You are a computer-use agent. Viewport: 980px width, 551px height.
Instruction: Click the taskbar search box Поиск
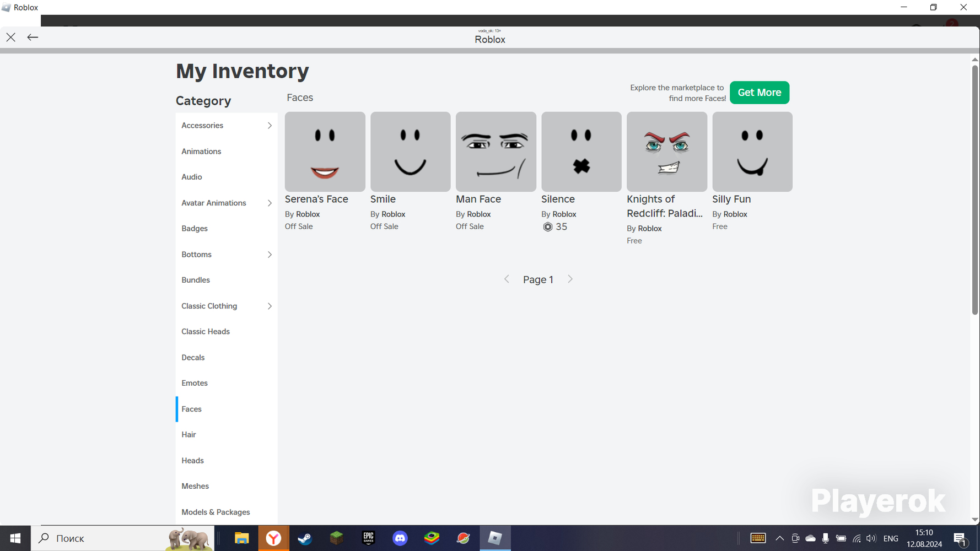pos(122,538)
